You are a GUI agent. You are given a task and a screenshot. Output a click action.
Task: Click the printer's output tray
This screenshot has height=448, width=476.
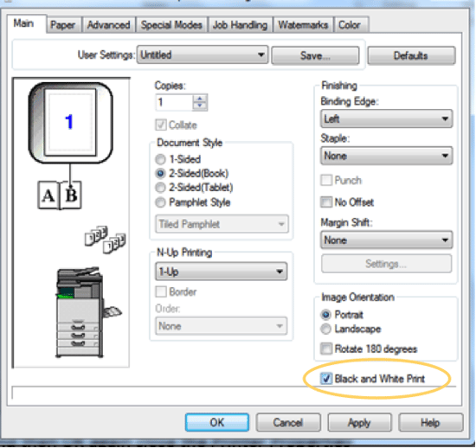click(113, 312)
